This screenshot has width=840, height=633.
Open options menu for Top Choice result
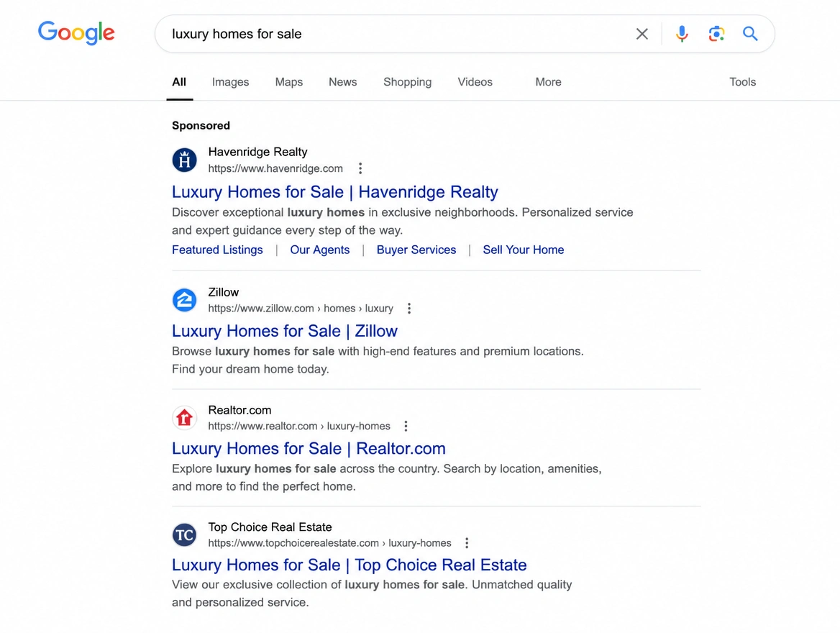click(x=467, y=543)
